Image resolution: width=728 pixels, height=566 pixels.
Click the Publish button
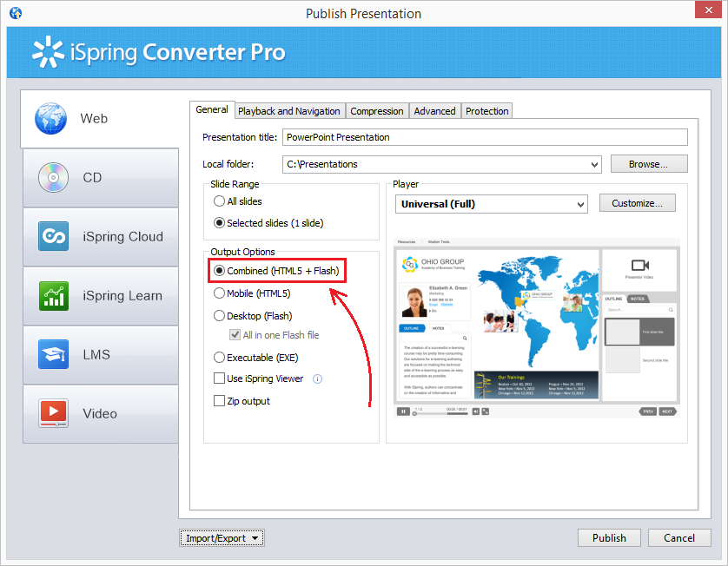coord(609,538)
